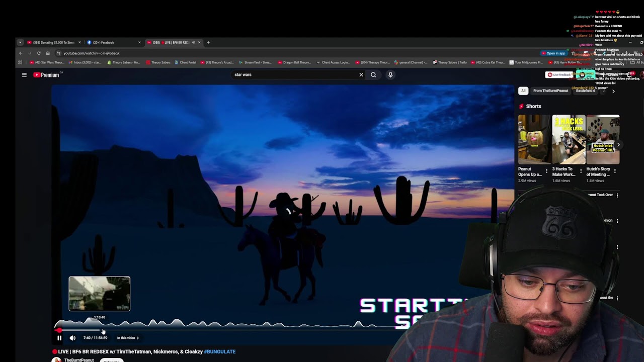
Task: Expand the 'In this video' chapters
Action: coord(128,338)
